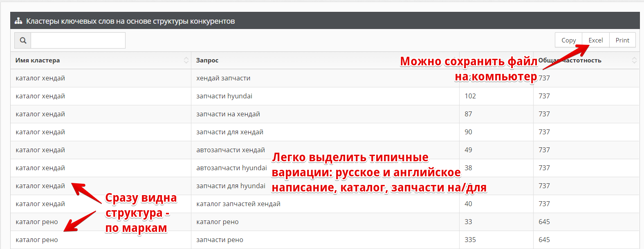
Task: Select the 'запчасти рено' query cell
Action: pos(220,240)
